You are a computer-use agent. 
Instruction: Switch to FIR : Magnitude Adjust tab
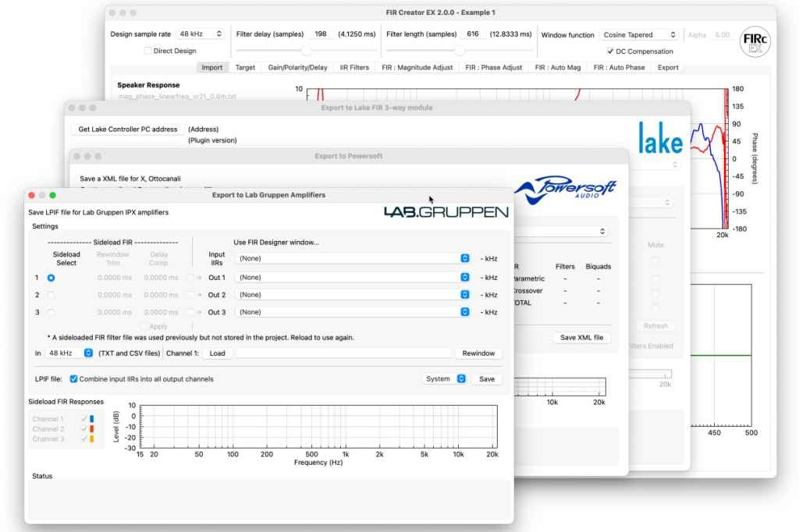417,67
